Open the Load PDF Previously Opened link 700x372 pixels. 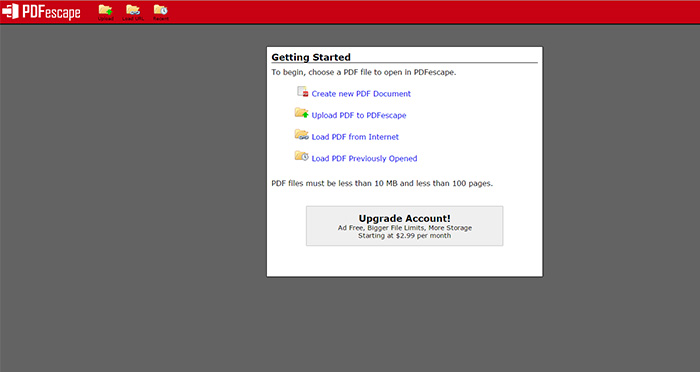click(364, 159)
